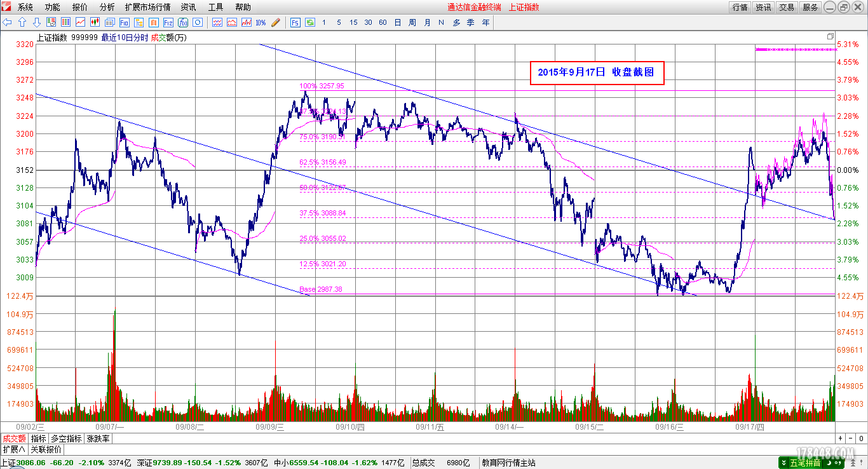Select the 多 multi-period option
This screenshot has height=469, width=868.
[456, 22]
